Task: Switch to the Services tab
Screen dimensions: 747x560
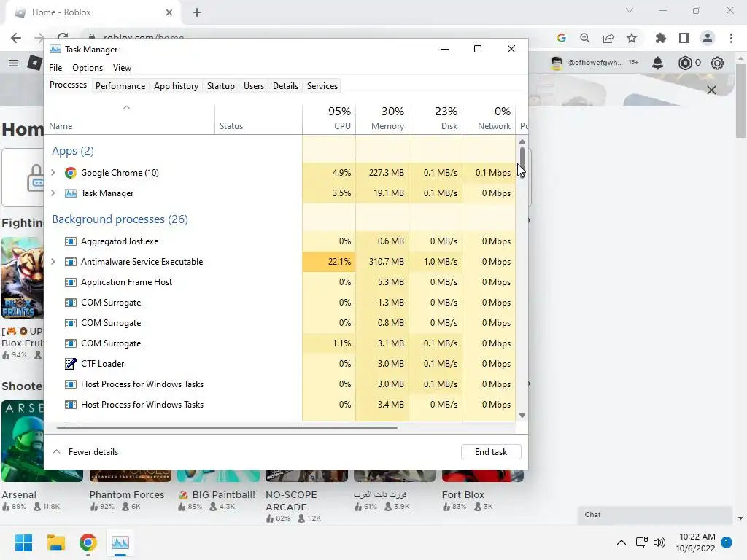Action: 322,86
